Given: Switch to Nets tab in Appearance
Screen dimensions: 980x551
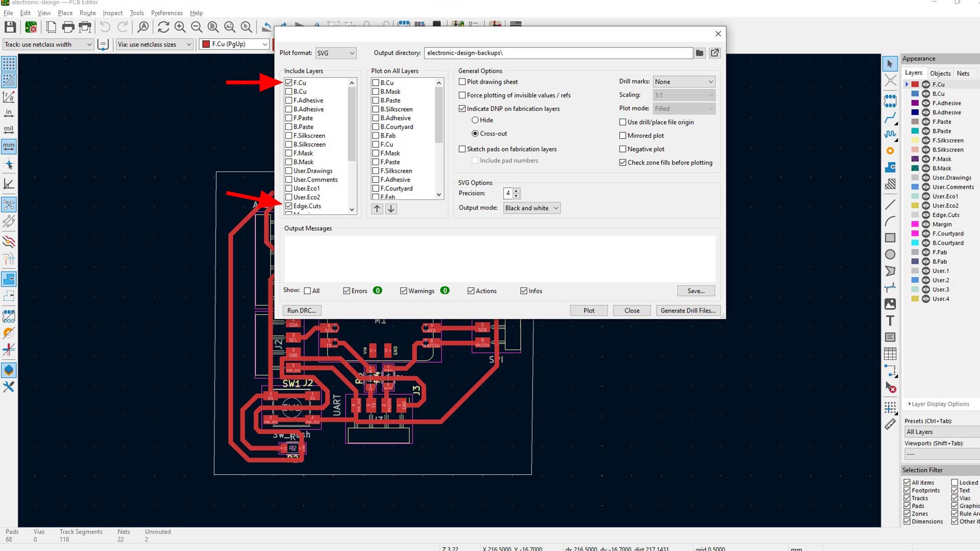Looking at the screenshot, I should [x=963, y=73].
